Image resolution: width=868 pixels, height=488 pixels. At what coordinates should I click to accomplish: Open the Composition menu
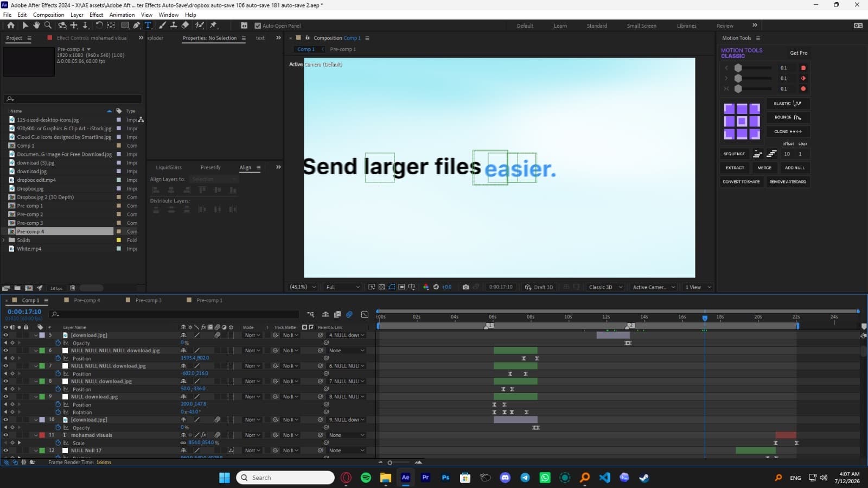[48, 15]
